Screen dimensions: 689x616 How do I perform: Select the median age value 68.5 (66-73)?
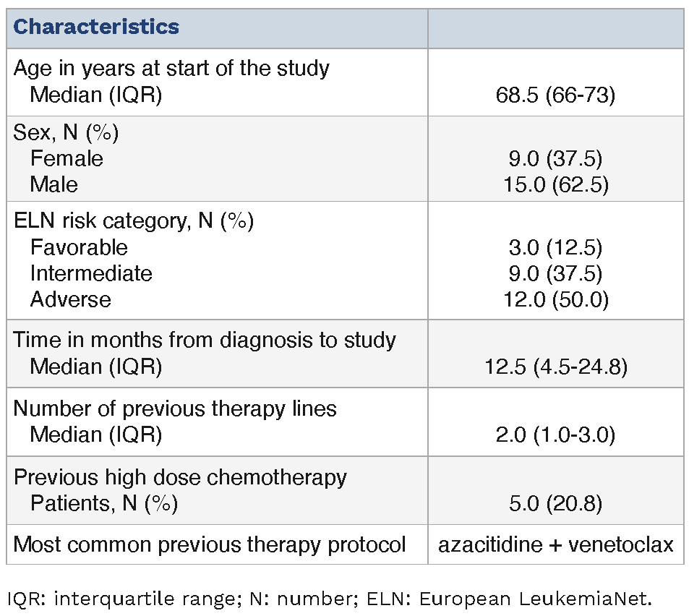tap(555, 95)
